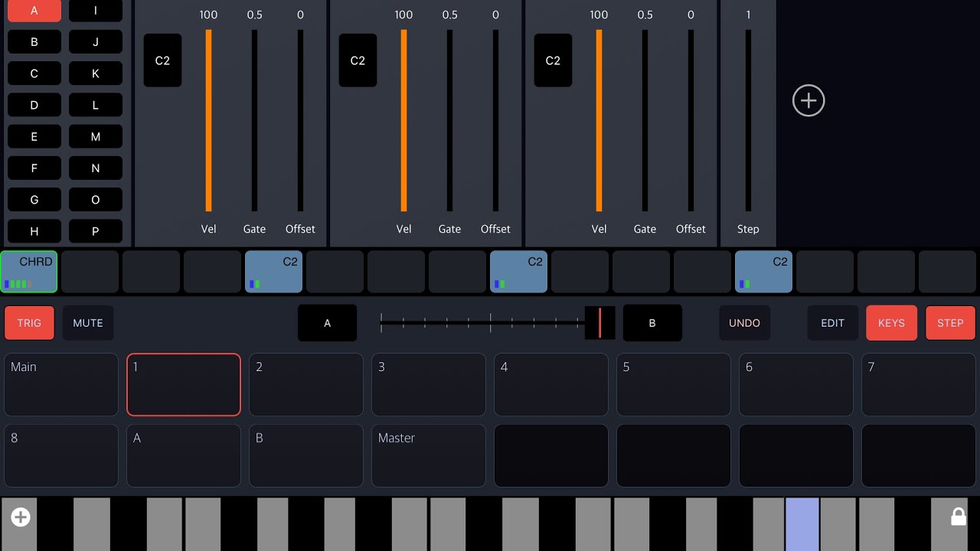This screenshot has height=551, width=980.
Task: Select pattern H
Action: coord(34,231)
